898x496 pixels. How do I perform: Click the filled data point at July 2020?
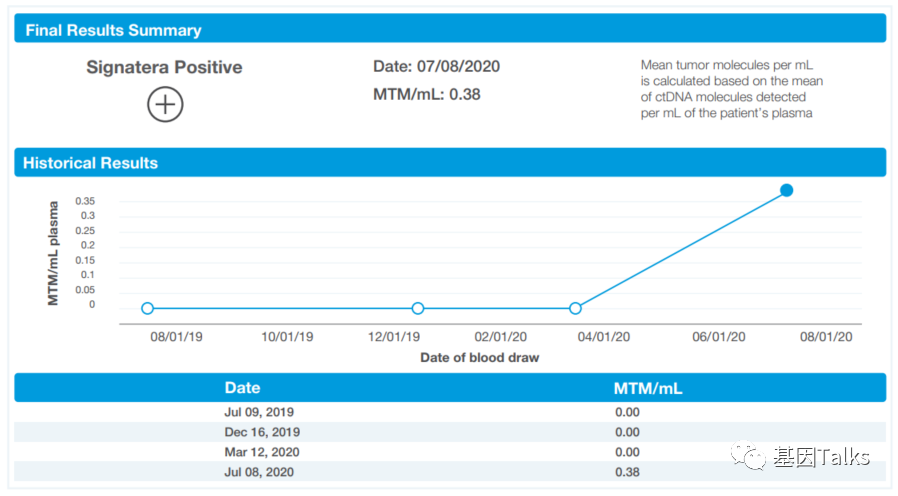click(786, 190)
